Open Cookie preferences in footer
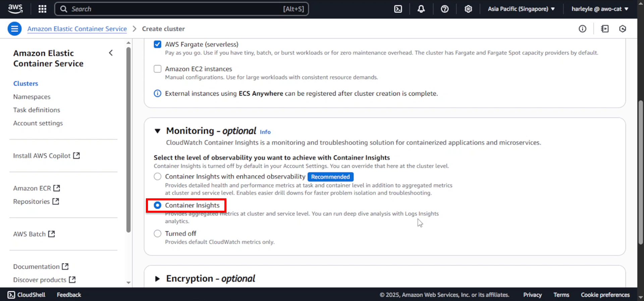Image resolution: width=644 pixels, height=301 pixels. (x=605, y=295)
